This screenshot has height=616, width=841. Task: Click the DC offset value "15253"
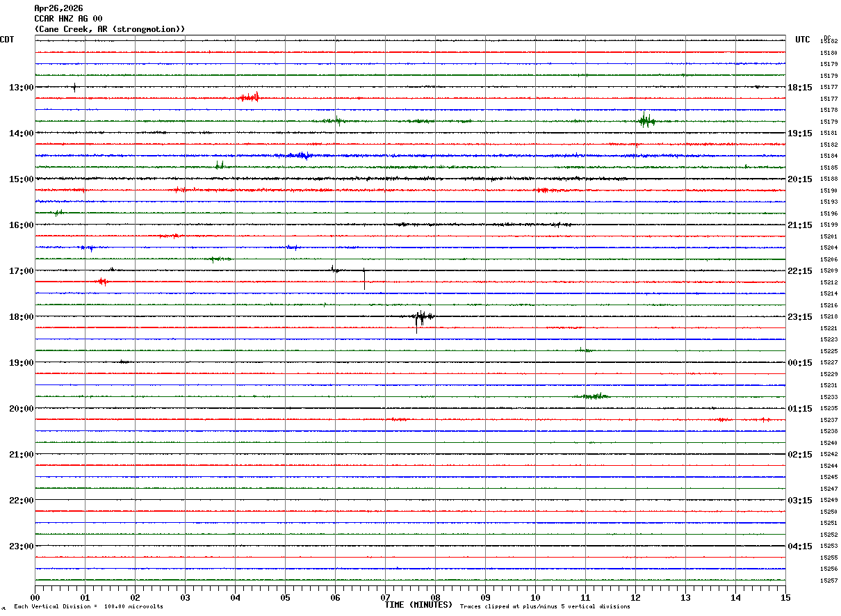click(x=828, y=546)
